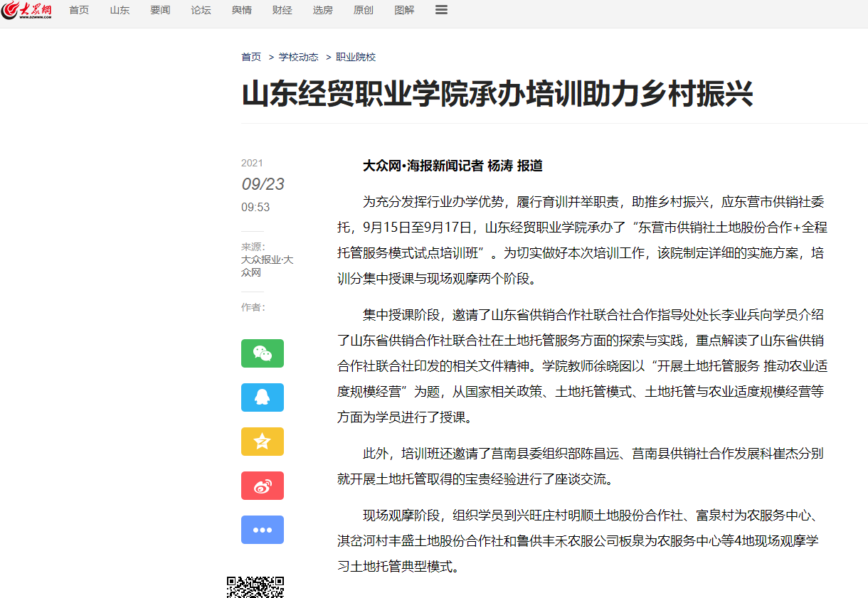
Task: Open more sharing options ellipsis button
Action: (263, 530)
